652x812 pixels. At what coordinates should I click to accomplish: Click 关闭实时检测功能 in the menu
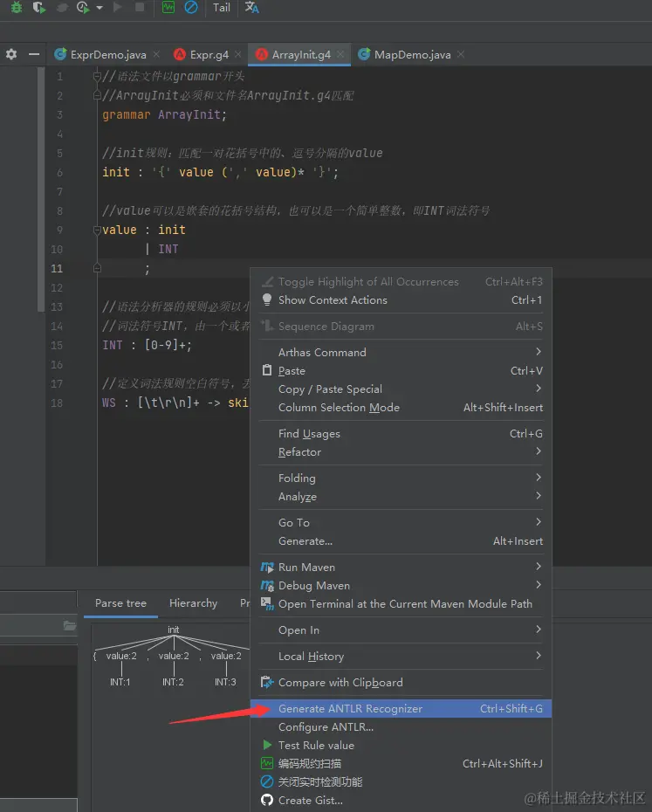(x=401, y=782)
